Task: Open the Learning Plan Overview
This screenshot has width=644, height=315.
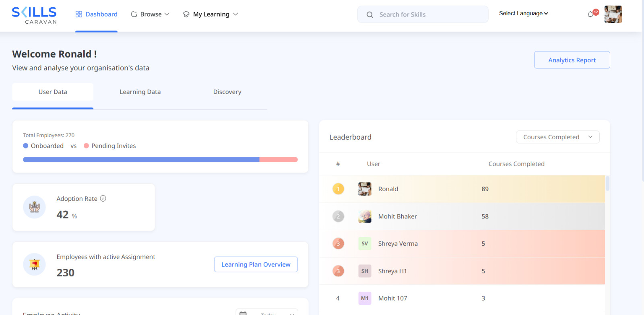Action: 256,264
